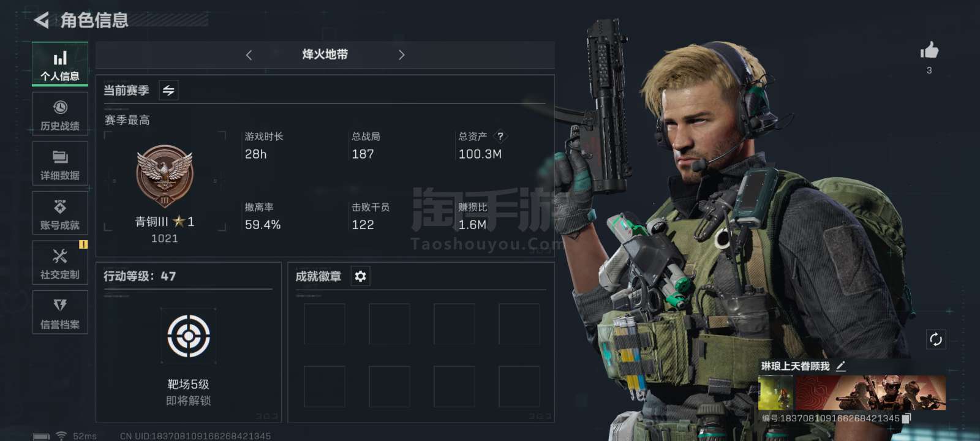Toggle the 当前赛季 season swap button
The image size is (980, 441).
(168, 91)
